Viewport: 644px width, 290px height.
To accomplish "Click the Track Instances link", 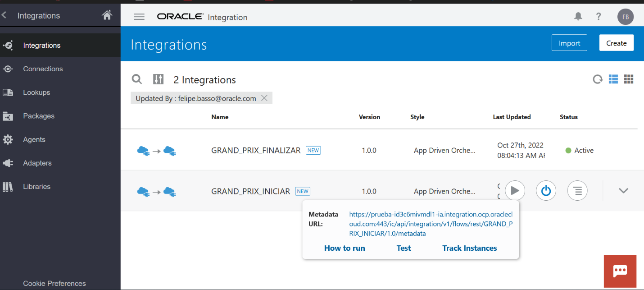I will [x=470, y=248].
